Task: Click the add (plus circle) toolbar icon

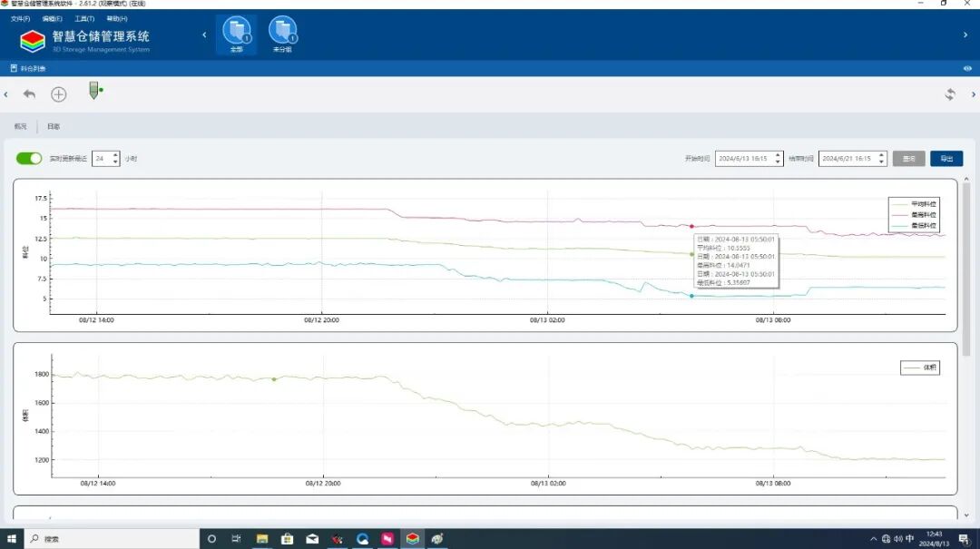Action: (59, 94)
